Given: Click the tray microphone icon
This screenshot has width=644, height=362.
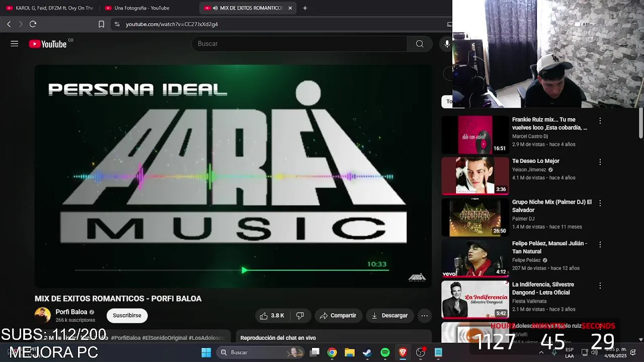Looking at the screenshot, I should coord(554,352).
